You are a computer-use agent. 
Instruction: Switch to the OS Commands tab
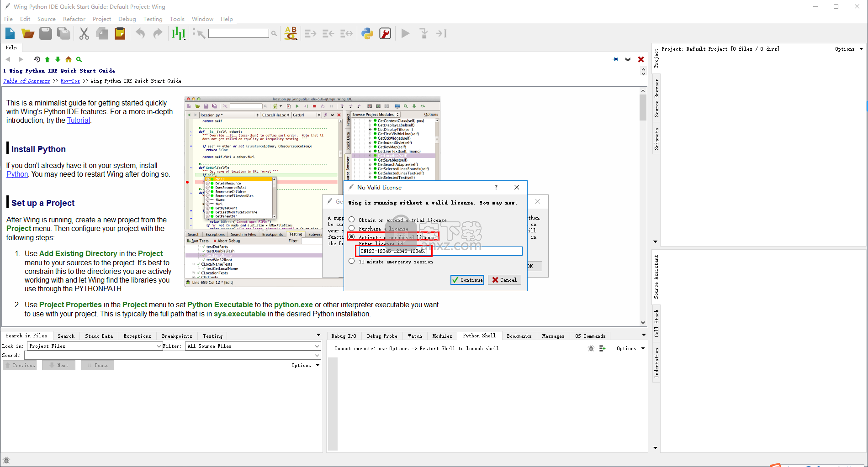[590, 336]
